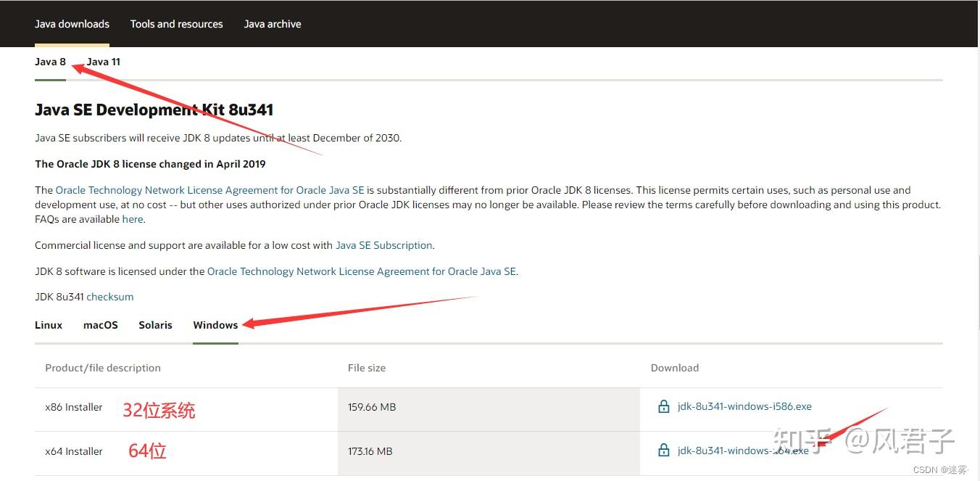Click the 'here' FAQs link
The width and height of the screenshot is (980, 481).
133,219
